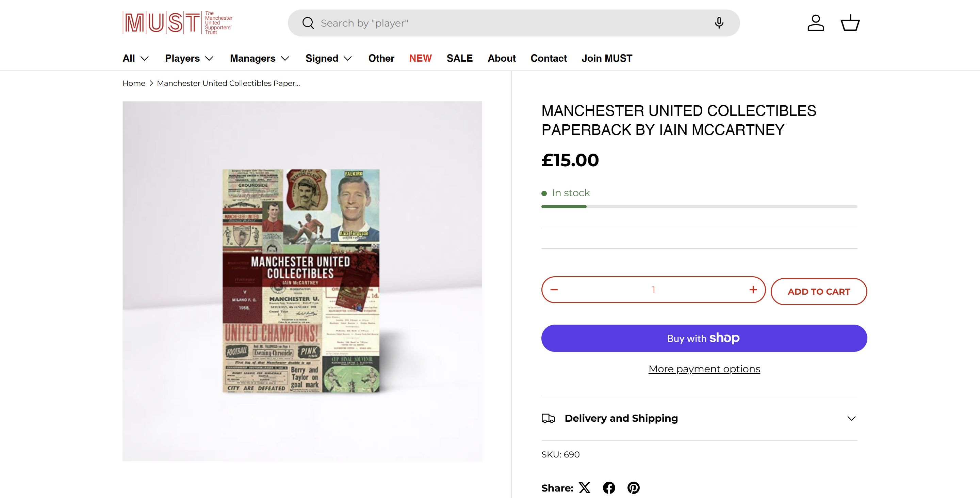
Task: Open the account login icon
Action: coord(816,23)
